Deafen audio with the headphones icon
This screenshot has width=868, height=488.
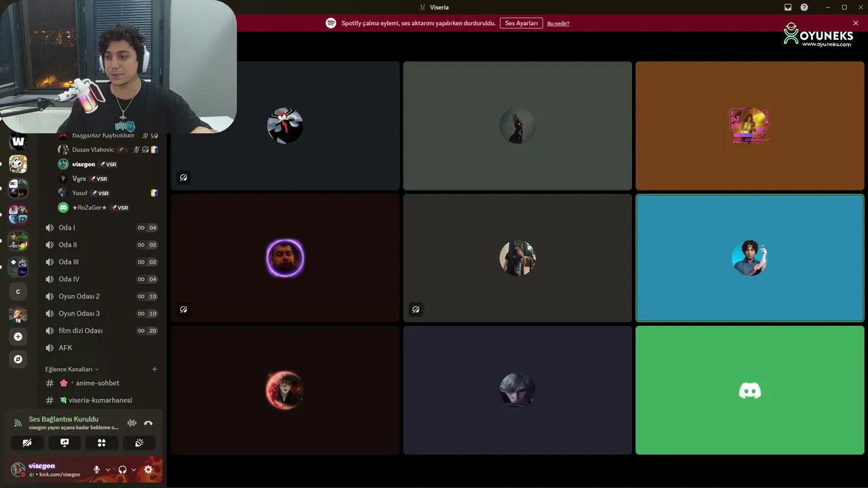click(122, 470)
